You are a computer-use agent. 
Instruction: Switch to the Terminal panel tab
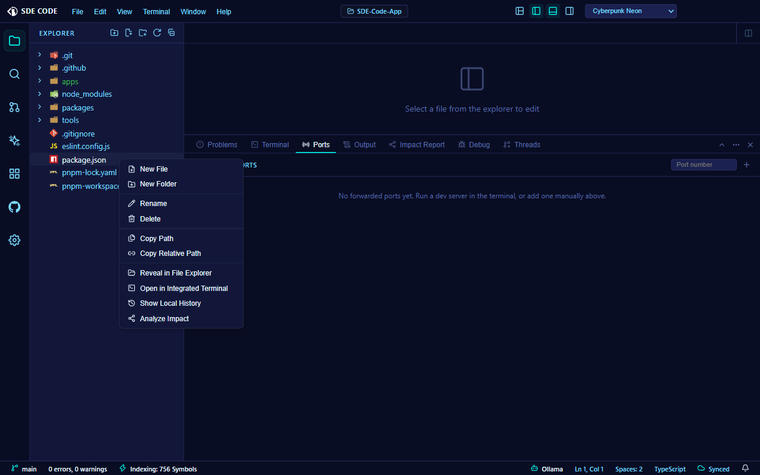click(270, 145)
